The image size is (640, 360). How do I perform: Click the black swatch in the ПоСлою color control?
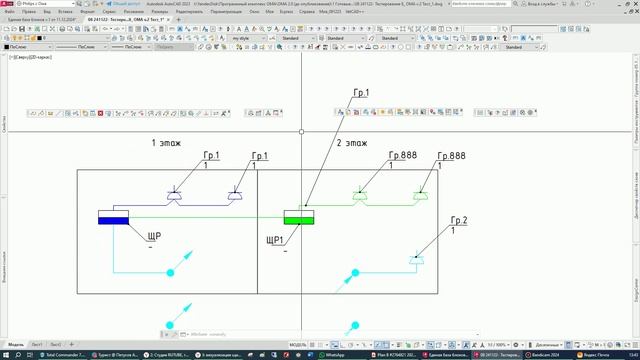point(7,47)
